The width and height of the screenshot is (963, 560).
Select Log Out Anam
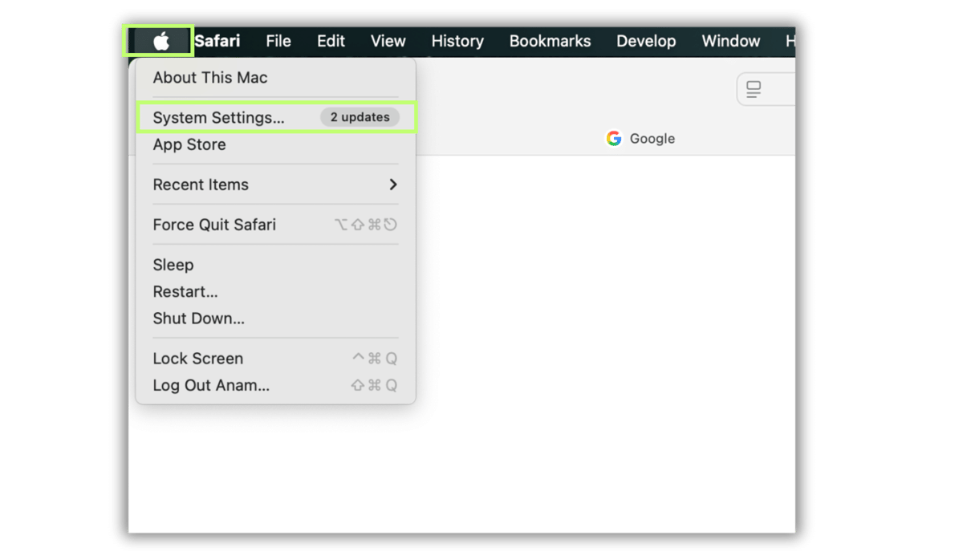(275, 385)
